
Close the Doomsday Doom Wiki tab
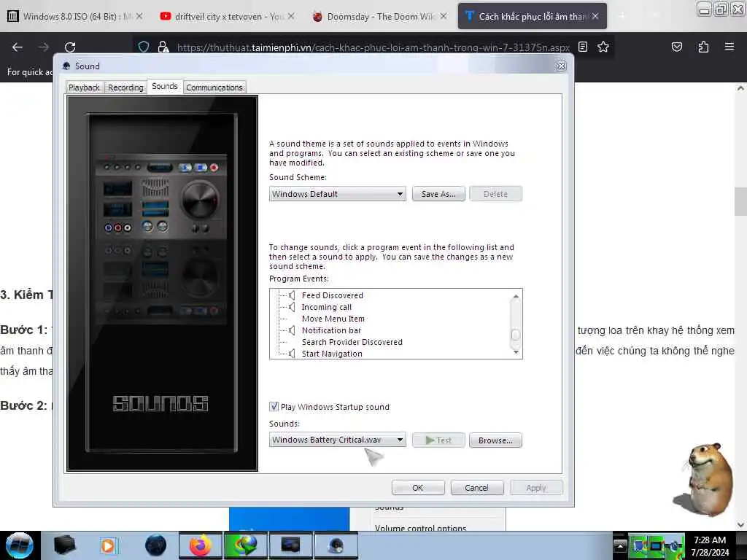click(444, 16)
